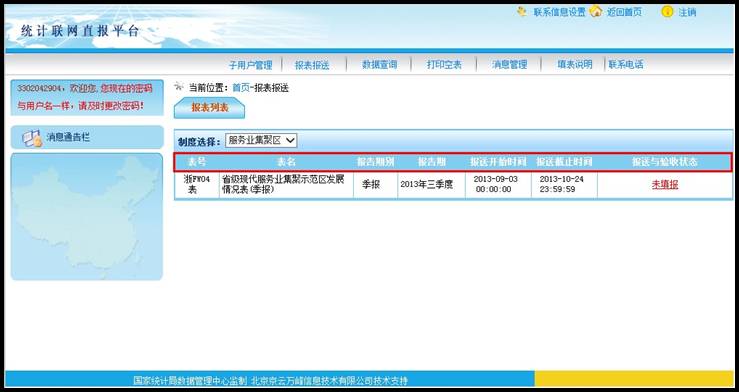Go to 数据查询 menu
The height and width of the screenshot is (392, 739).
(379, 65)
